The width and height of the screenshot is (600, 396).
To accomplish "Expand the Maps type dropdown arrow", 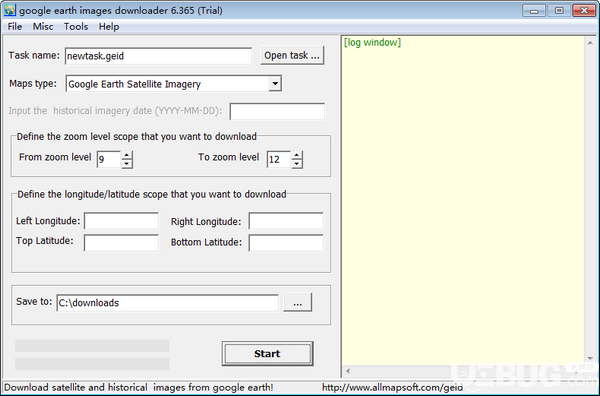I will pos(275,83).
